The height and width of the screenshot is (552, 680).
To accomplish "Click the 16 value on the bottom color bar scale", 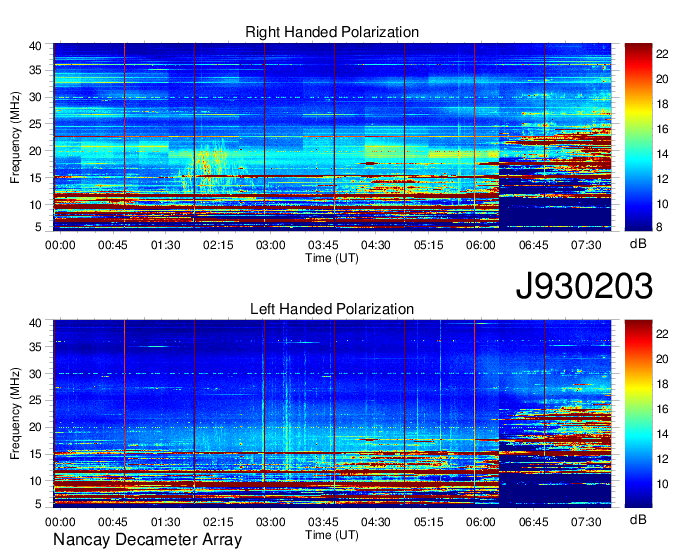I will click(662, 409).
